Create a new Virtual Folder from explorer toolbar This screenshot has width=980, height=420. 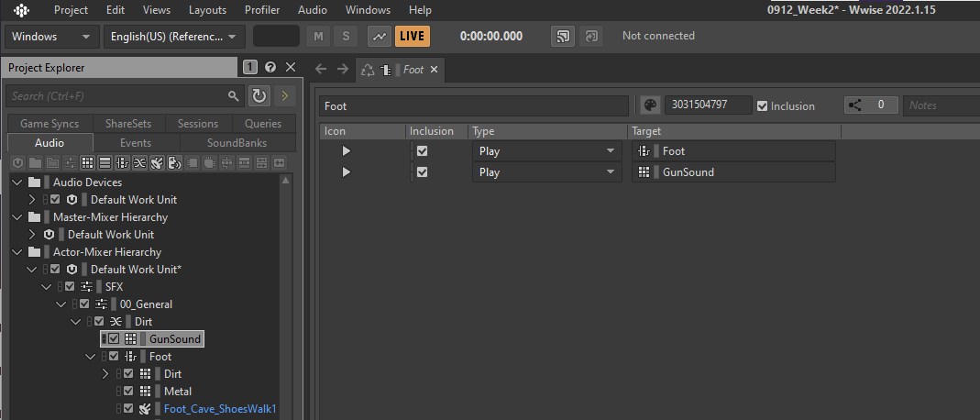[x=52, y=163]
